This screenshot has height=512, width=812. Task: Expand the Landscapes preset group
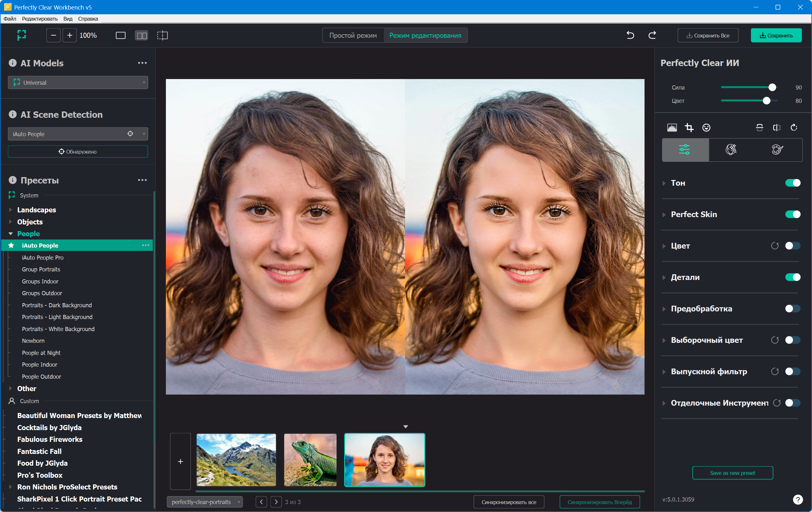click(x=10, y=210)
